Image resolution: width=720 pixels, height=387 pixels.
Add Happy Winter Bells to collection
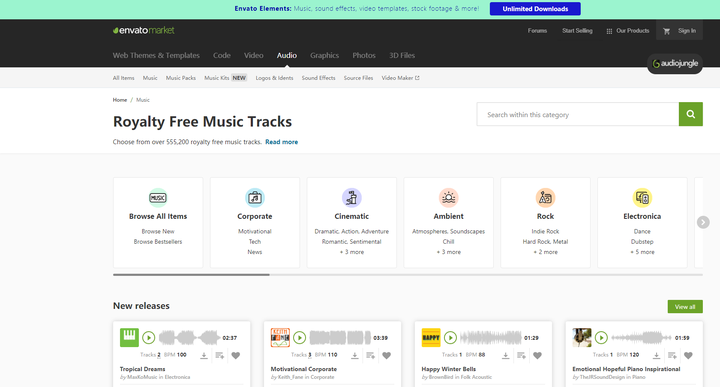click(521, 355)
